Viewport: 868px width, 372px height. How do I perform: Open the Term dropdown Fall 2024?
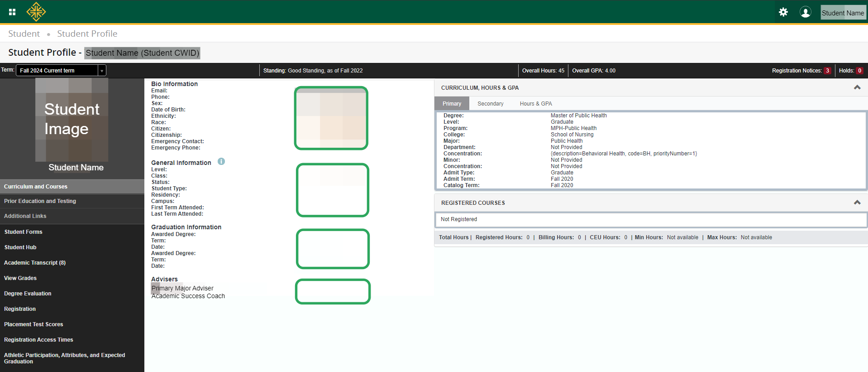coord(61,70)
